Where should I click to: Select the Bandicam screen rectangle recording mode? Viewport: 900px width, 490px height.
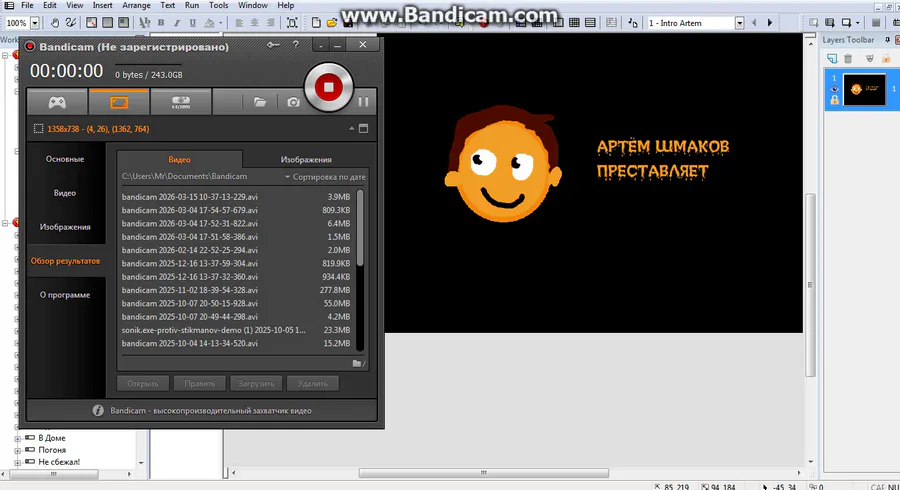[119, 102]
